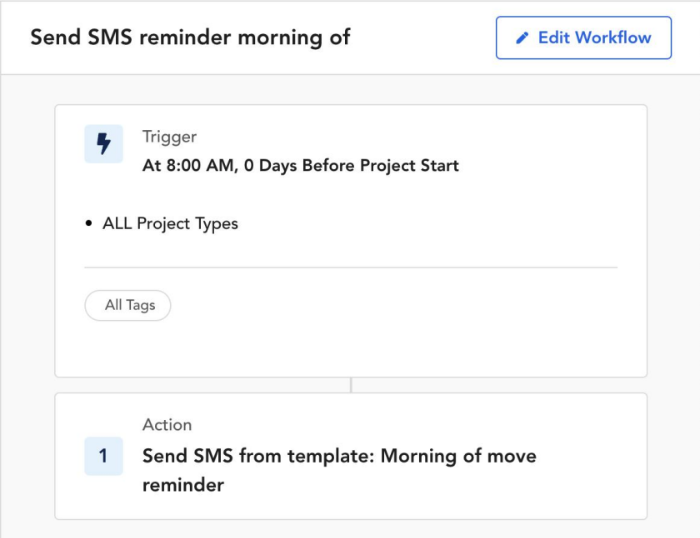Click the bullet point before ALL Project Types
The height and width of the screenshot is (538, 700).
pos(88,223)
